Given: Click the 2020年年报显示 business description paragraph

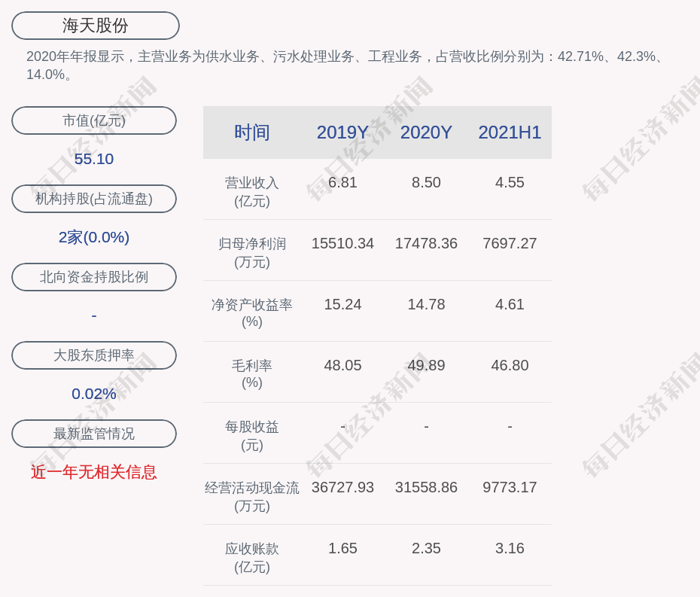Looking at the screenshot, I should tap(345, 65).
